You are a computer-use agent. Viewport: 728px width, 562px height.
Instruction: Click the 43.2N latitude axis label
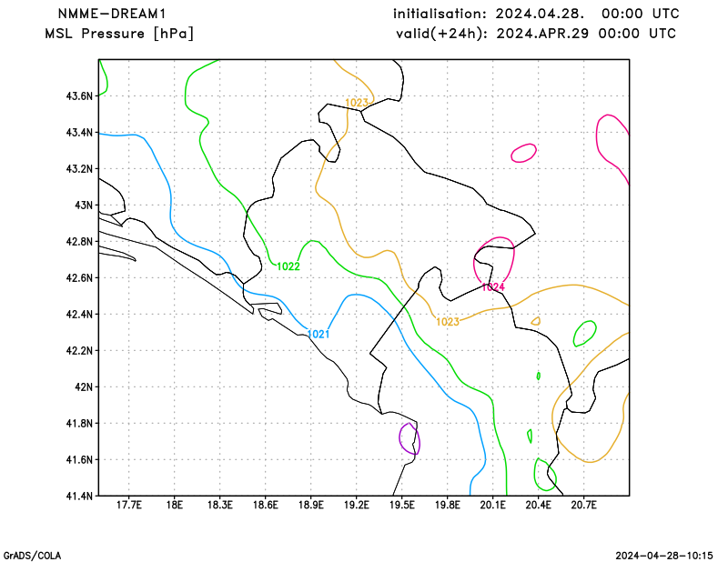pyautogui.click(x=79, y=169)
